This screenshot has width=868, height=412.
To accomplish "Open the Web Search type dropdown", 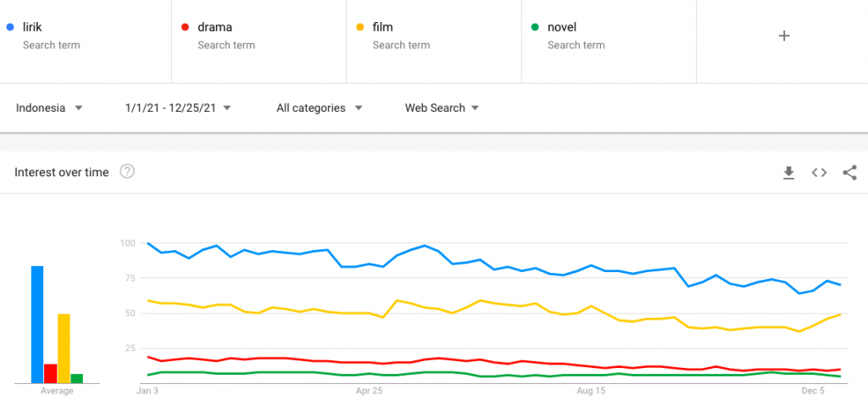I will pyautogui.click(x=442, y=108).
